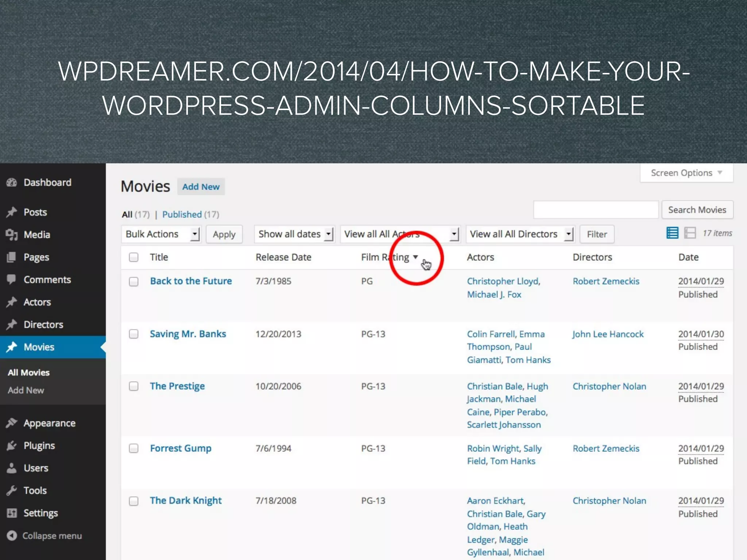Click the Posts pushpin icon
This screenshot has width=747, height=560.
12,212
